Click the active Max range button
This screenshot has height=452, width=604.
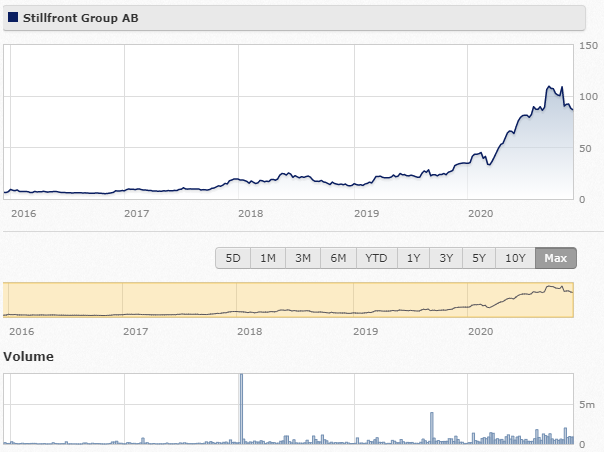[556, 258]
